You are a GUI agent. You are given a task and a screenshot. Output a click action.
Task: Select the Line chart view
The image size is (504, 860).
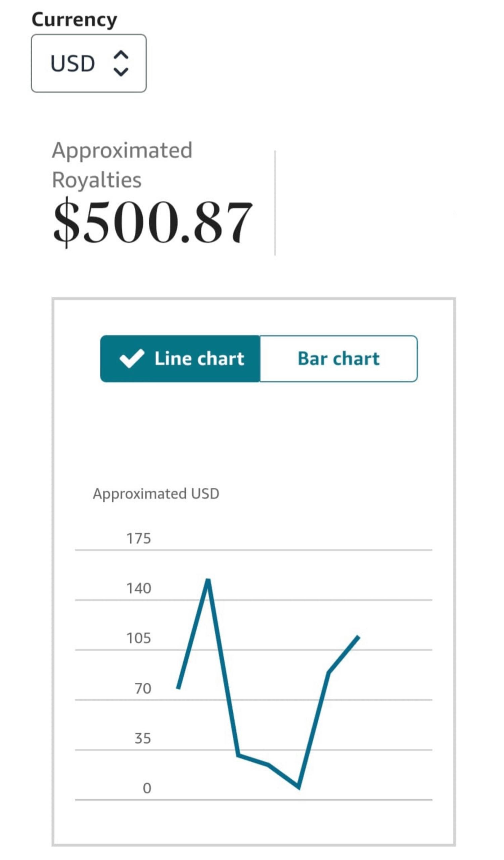(x=180, y=359)
